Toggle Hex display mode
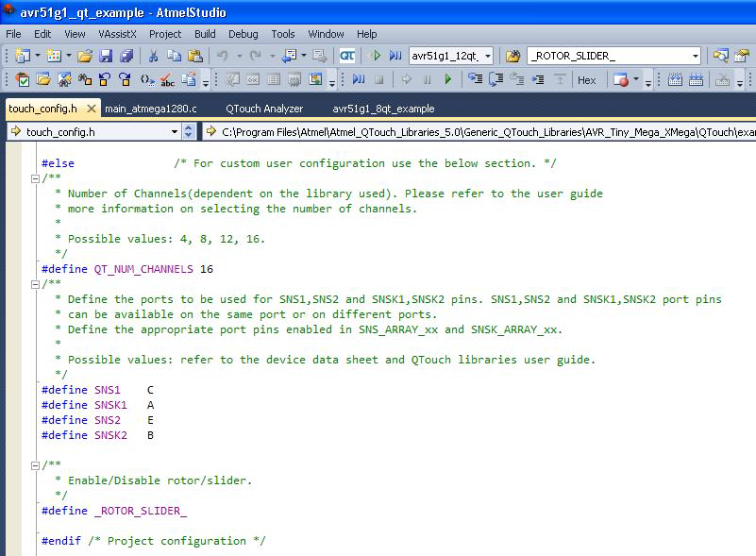Image resolution: width=756 pixels, height=556 pixels. click(x=587, y=80)
